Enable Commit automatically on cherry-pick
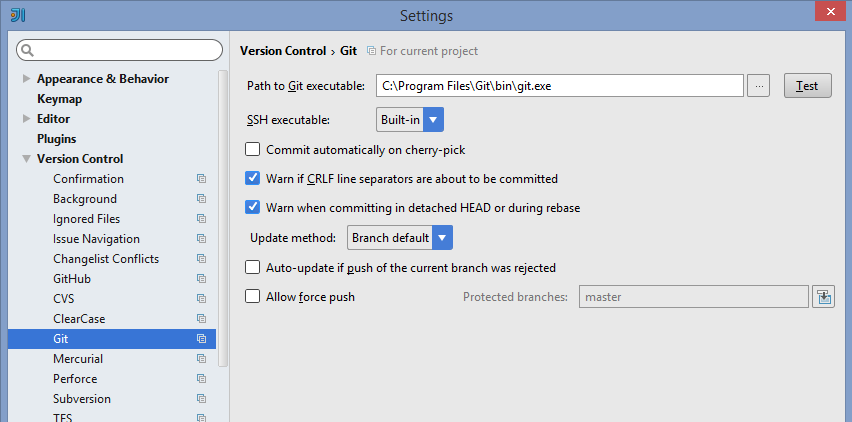 (252, 149)
